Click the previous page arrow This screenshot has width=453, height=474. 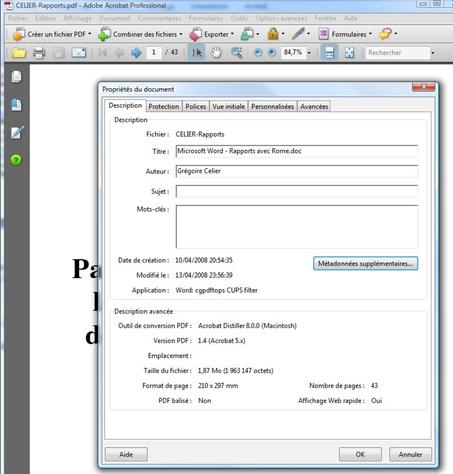[119, 53]
